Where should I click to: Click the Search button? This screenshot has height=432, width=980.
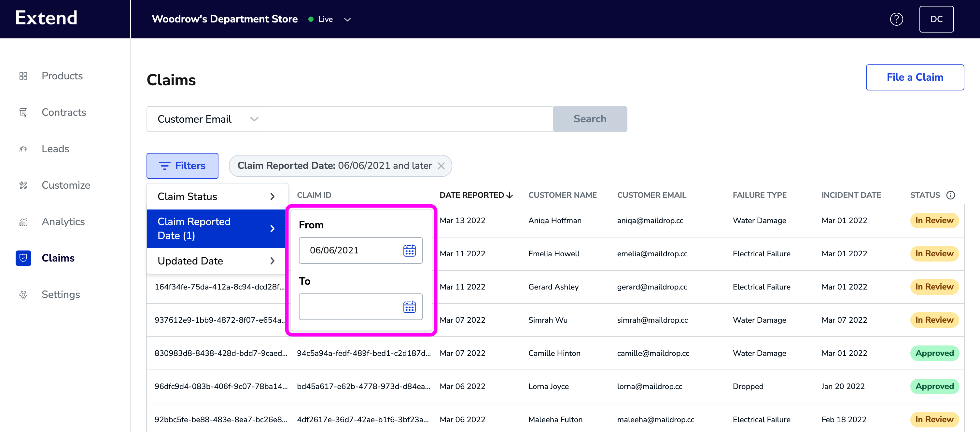[x=590, y=119]
